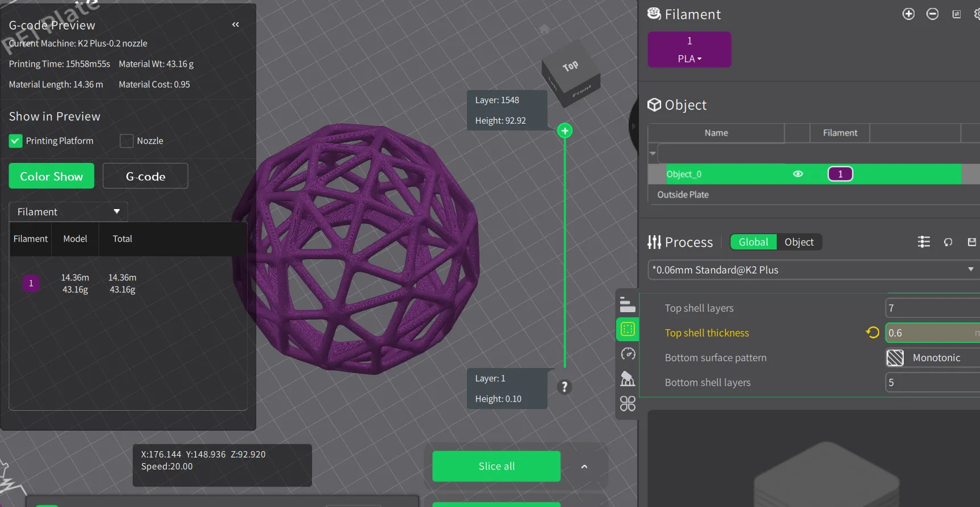Click the top layer slider handle

(x=564, y=131)
